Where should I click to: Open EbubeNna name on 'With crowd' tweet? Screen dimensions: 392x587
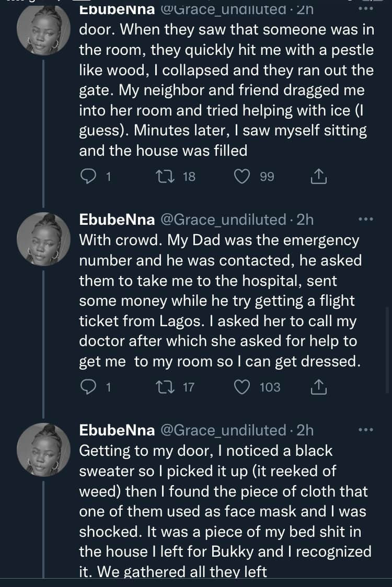tap(117, 220)
